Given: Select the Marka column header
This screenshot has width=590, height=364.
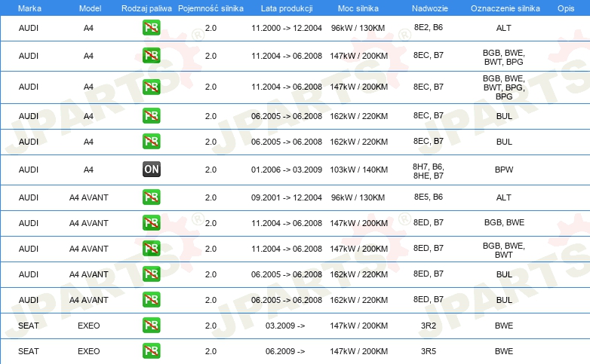Looking at the screenshot, I should click(x=29, y=8).
